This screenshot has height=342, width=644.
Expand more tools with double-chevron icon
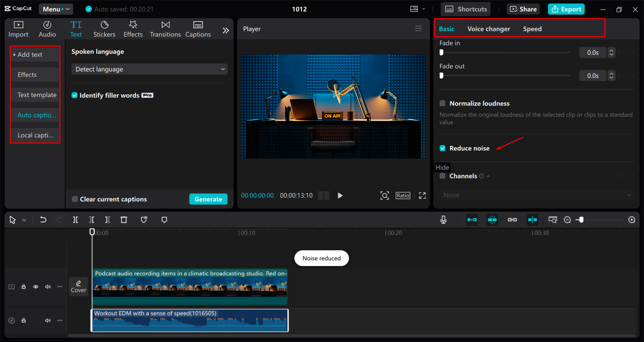tap(225, 30)
